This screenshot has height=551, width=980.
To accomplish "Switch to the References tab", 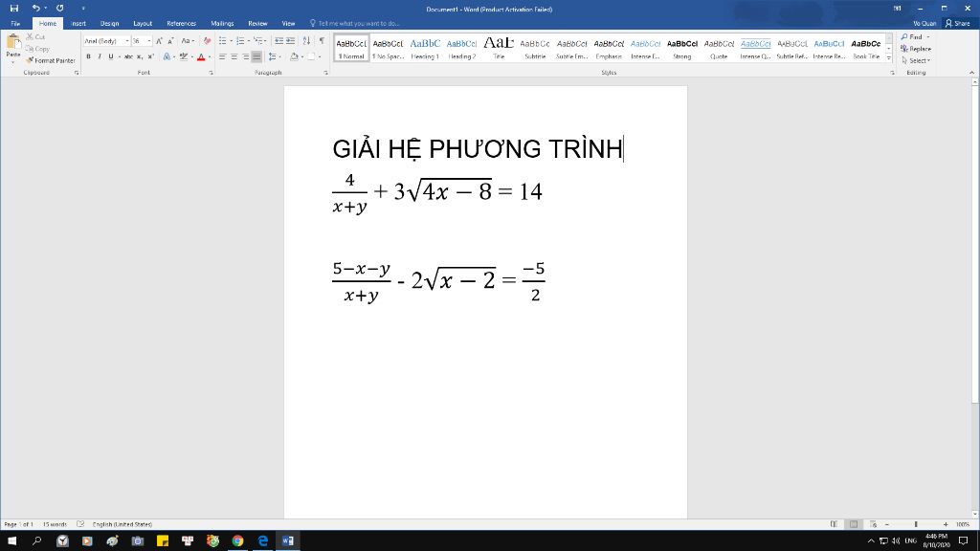I will tap(181, 23).
